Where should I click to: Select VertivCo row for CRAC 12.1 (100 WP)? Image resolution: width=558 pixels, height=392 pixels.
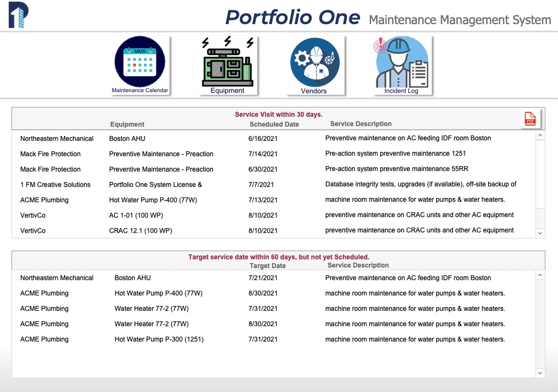pos(273,230)
